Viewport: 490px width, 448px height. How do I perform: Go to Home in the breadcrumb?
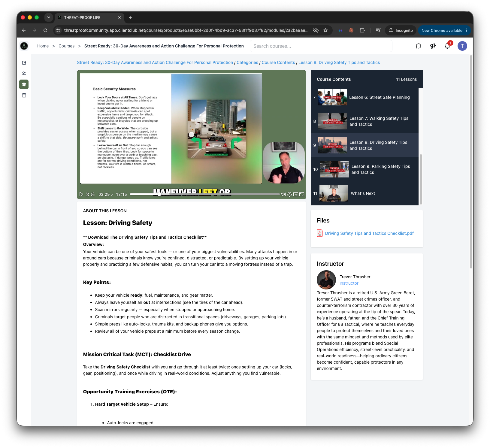[43, 46]
